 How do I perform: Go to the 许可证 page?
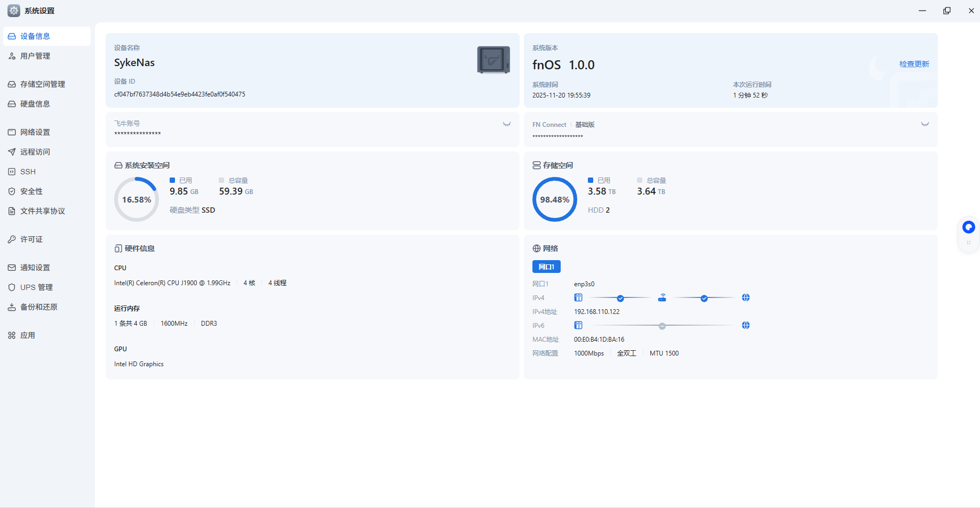point(47,239)
